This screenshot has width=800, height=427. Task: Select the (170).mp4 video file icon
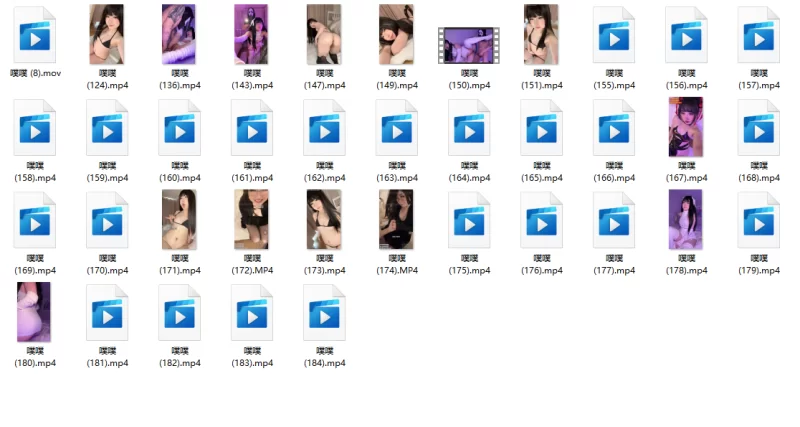107,220
